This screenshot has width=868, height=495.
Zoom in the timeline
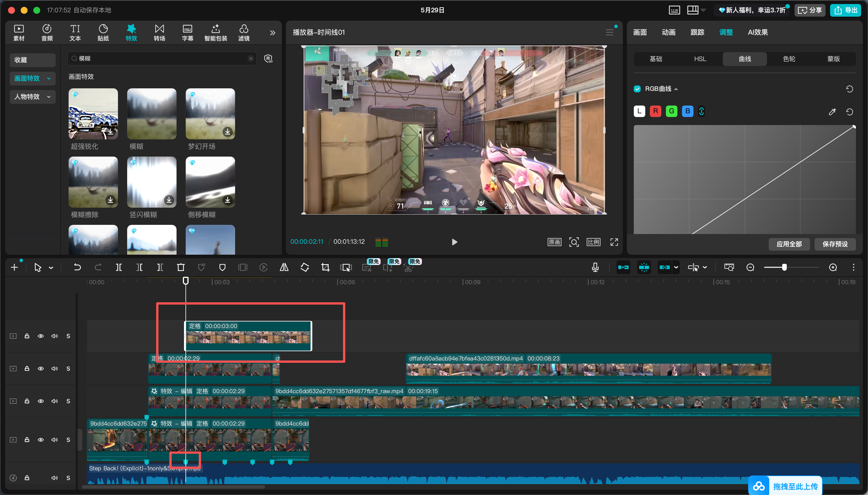[x=833, y=268]
